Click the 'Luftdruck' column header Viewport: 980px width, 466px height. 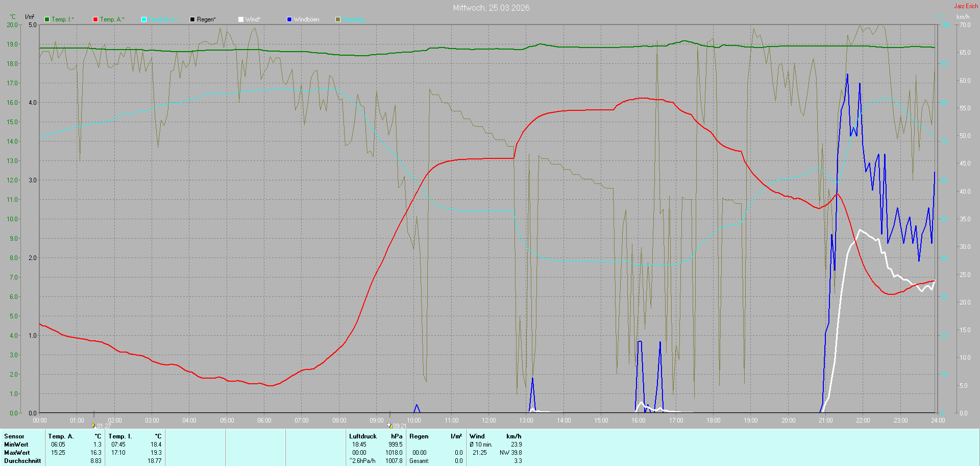363,436
